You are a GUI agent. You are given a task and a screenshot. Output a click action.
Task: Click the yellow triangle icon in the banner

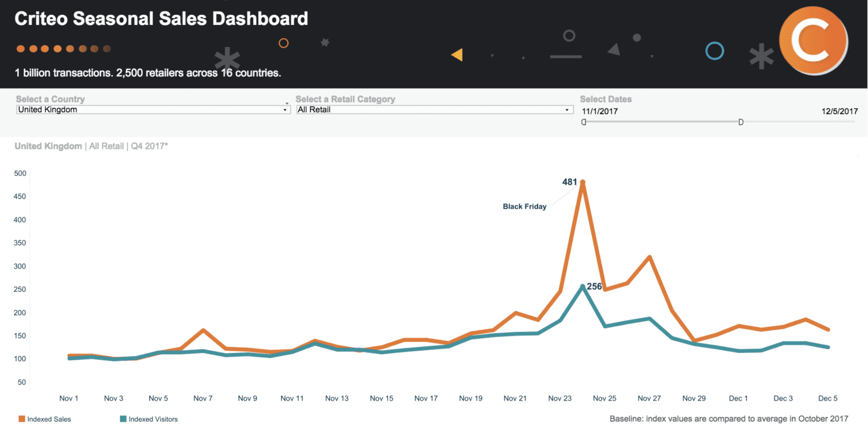coord(457,55)
